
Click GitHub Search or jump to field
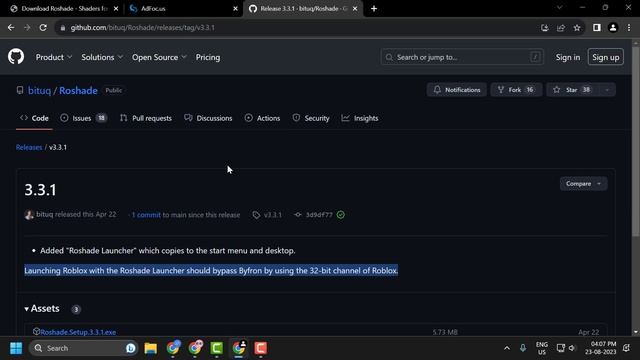point(462,57)
